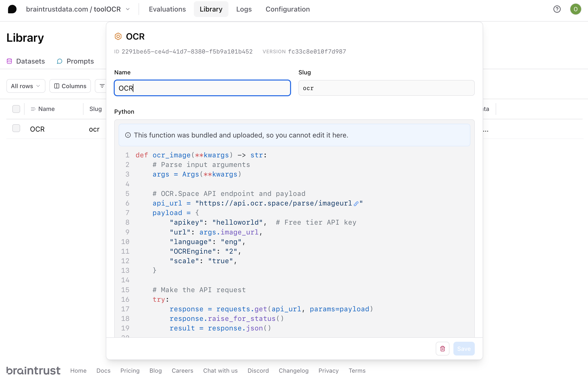Click the Save button
Screen dimensions: 588x382
464,348
